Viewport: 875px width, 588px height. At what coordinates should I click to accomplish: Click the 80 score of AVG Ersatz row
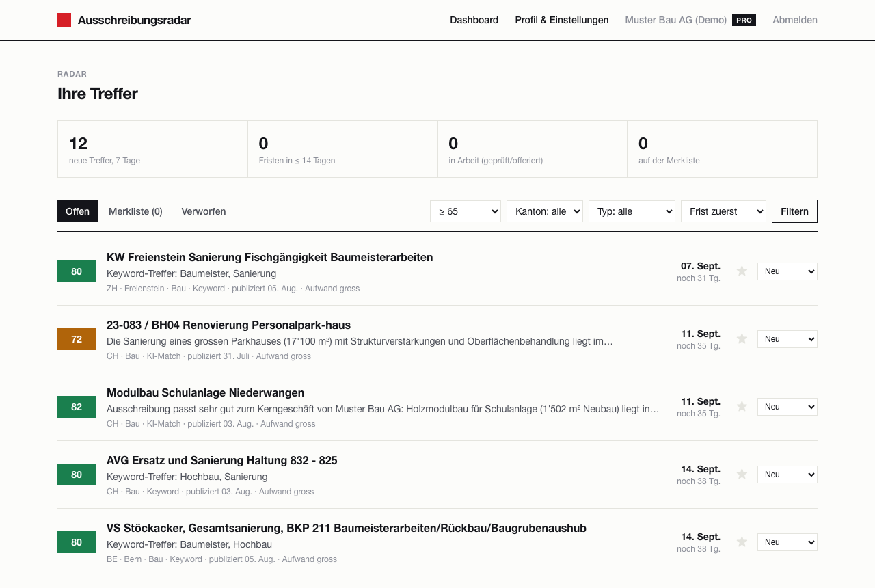pos(77,475)
